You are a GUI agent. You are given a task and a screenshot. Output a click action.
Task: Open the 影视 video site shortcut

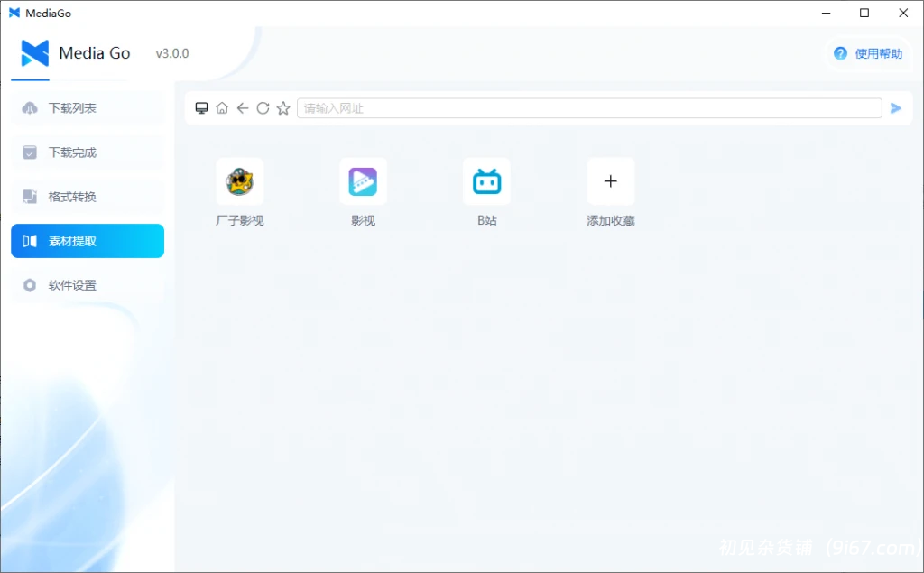click(x=363, y=181)
